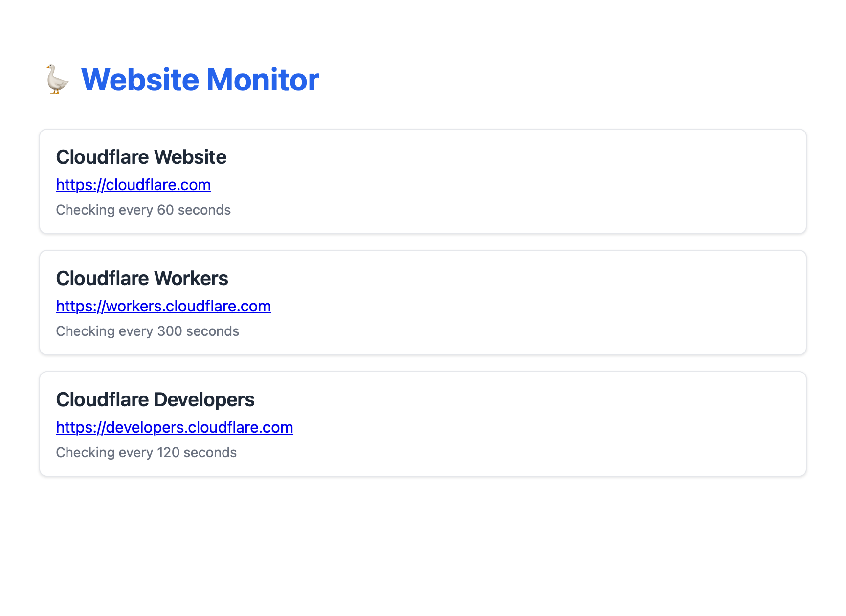Click the 'Checking every 300 seconds' text
Viewport: 846px width, 616px height.
pyautogui.click(x=148, y=331)
